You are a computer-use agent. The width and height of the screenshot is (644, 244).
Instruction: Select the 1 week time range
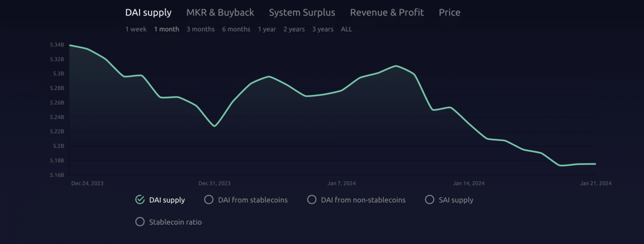coord(136,29)
